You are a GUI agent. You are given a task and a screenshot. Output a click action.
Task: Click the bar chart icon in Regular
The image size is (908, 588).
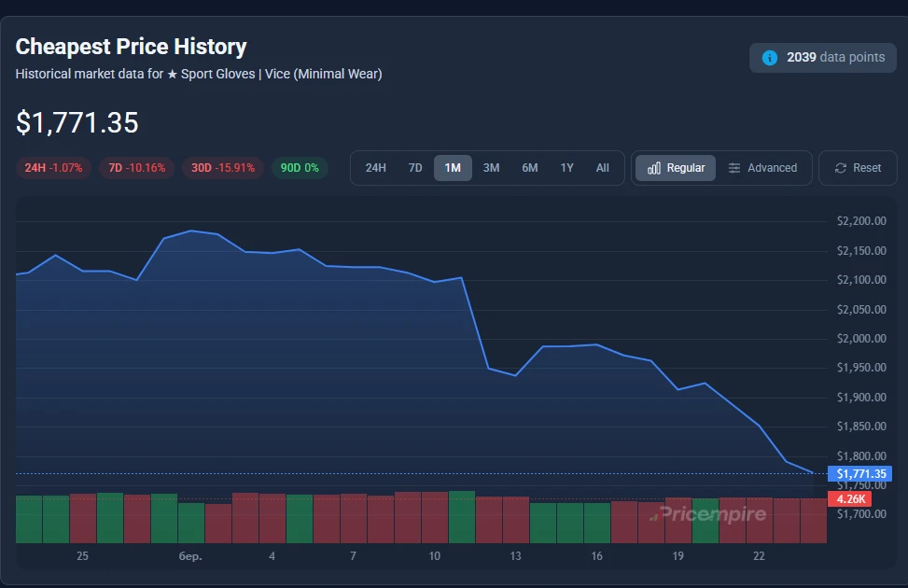coord(654,168)
